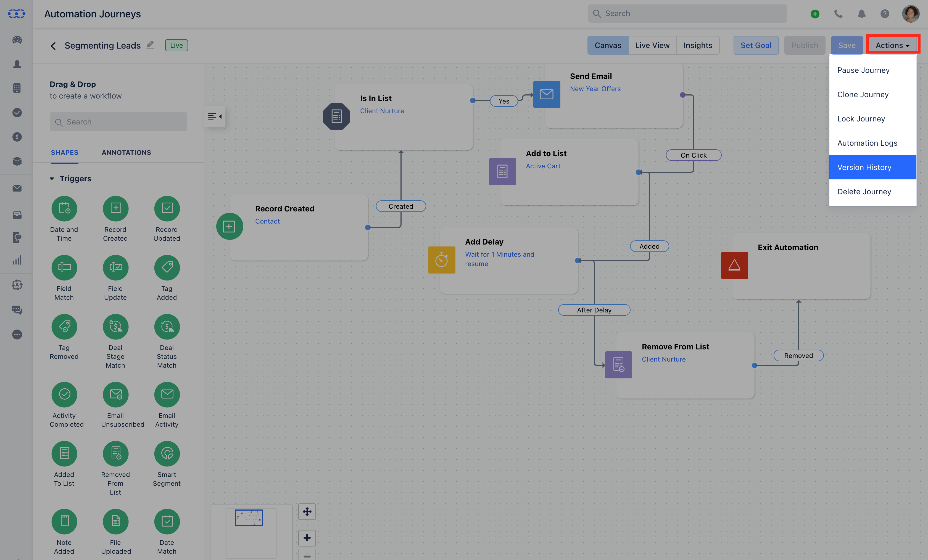Click the canvas minimap thumbnail
This screenshot has width=928, height=560.
[x=249, y=518]
